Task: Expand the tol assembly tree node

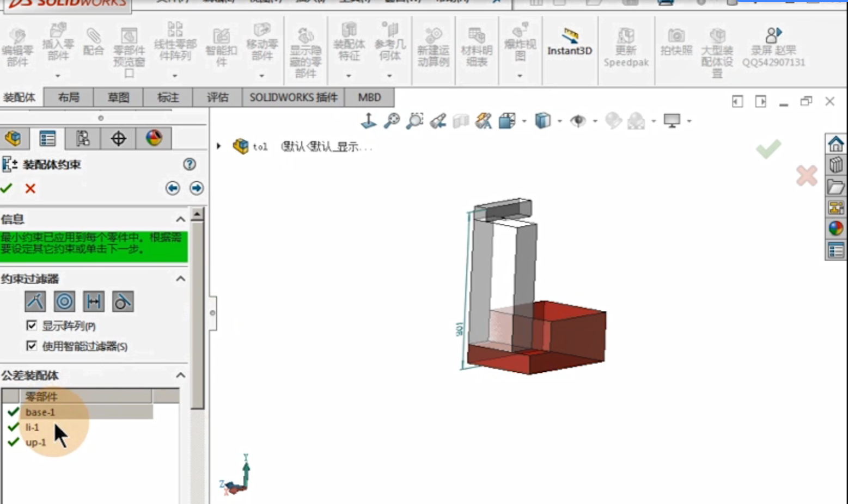Action: coord(219,146)
